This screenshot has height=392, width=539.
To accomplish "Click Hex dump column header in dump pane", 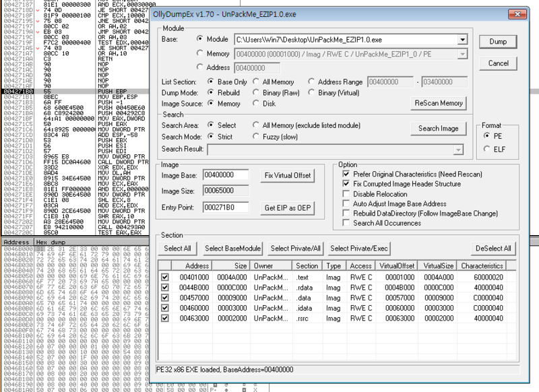I will pos(92,242).
